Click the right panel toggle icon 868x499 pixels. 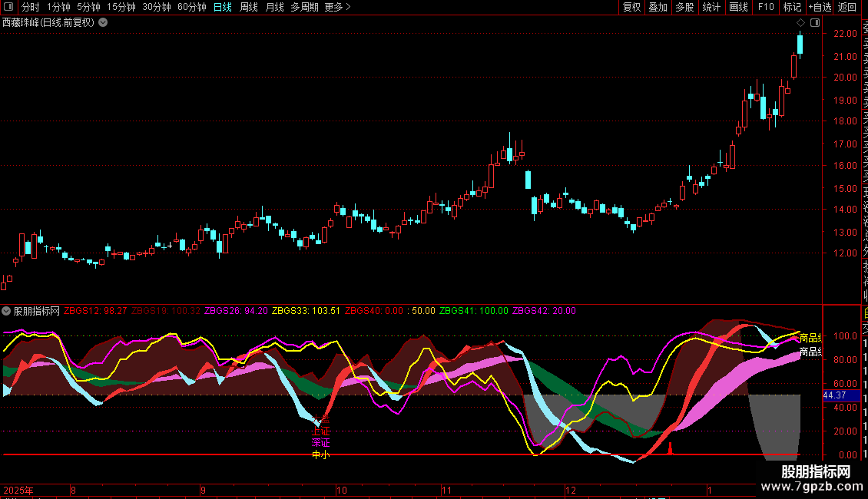coord(815,23)
